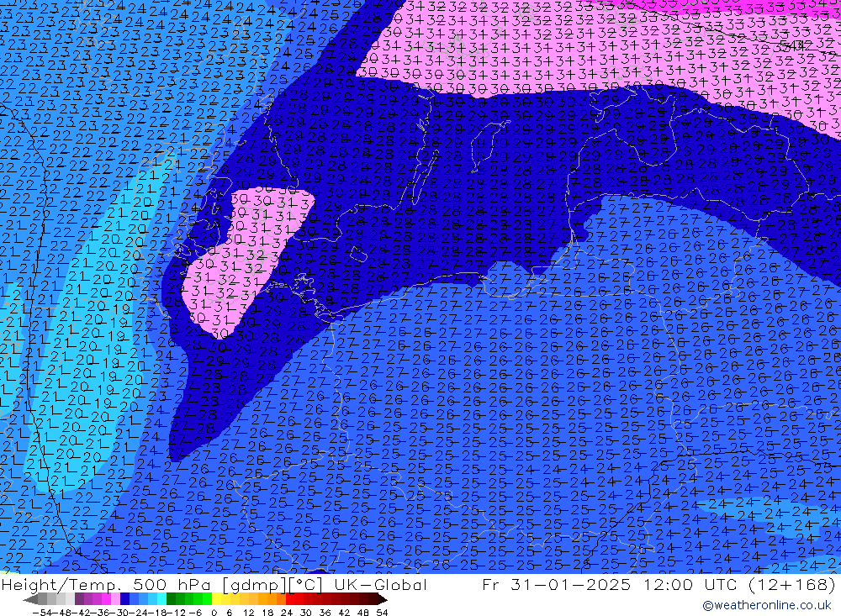Viewport: 841px width, 616px height.
Task: Click the 'Fr 31-01-2025' date text
Action: pyautogui.click(x=556, y=584)
